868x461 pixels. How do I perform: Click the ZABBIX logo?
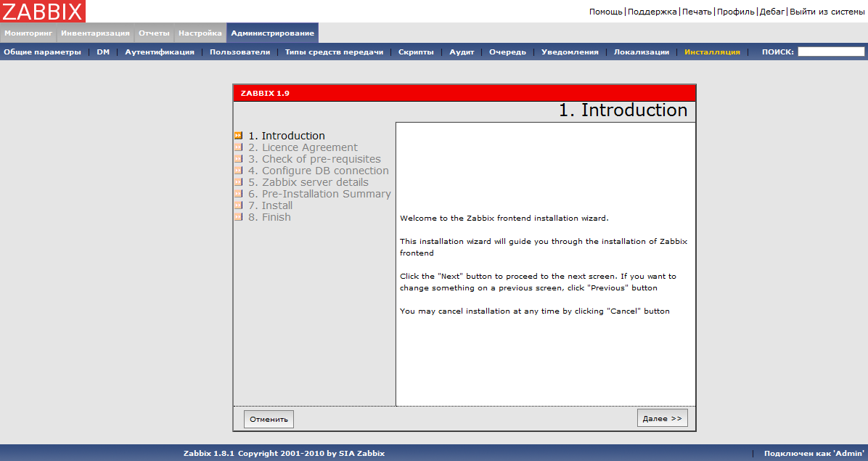pos(43,11)
